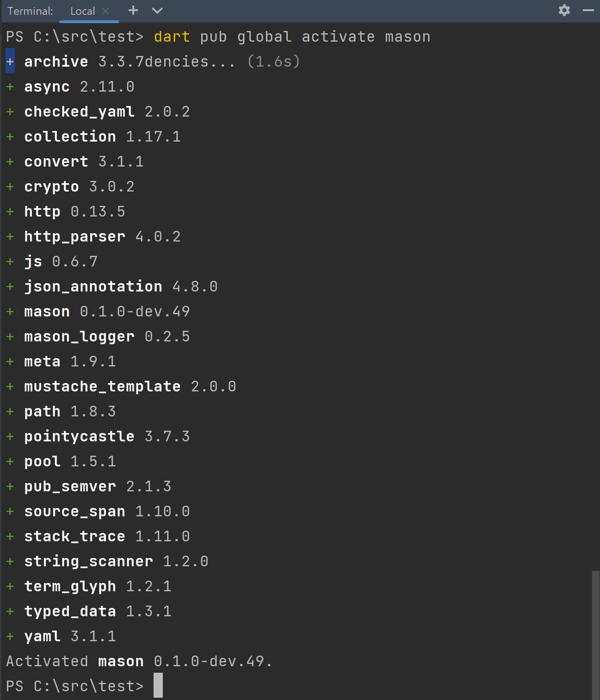Screen dimensions: 600x700
Task: Click the plus marker beside typed_data
Action: pyautogui.click(x=10, y=611)
